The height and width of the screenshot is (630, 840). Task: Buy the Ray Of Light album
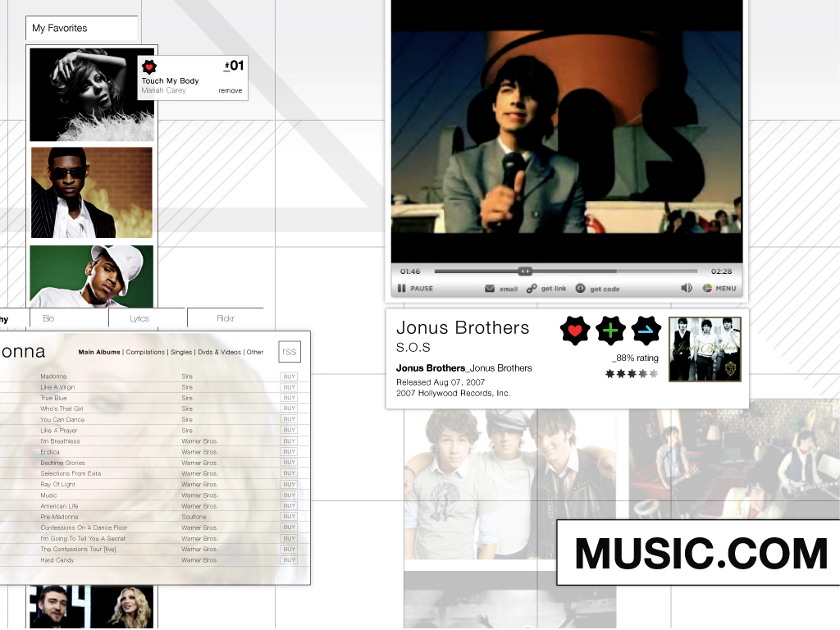click(x=290, y=484)
